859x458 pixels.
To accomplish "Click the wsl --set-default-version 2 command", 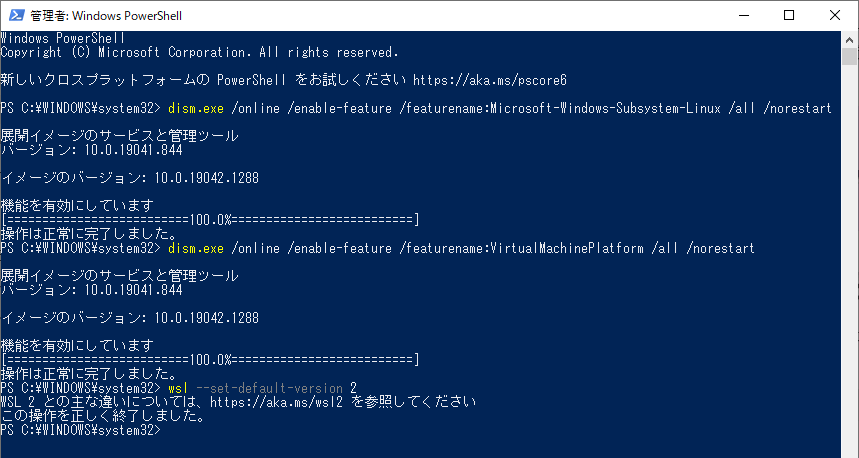I will [x=262, y=388].
